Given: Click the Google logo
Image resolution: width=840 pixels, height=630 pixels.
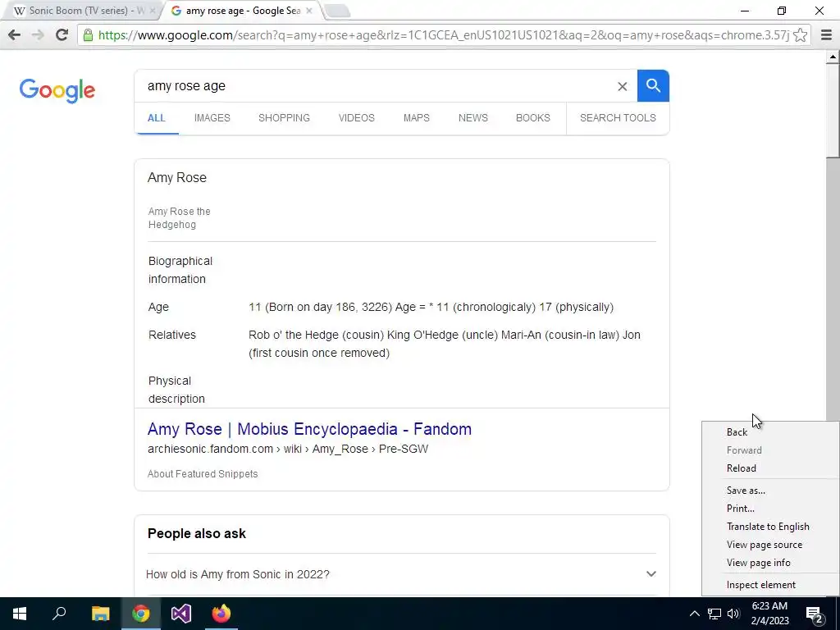Looking at the screenshot, I should [57, 90].
